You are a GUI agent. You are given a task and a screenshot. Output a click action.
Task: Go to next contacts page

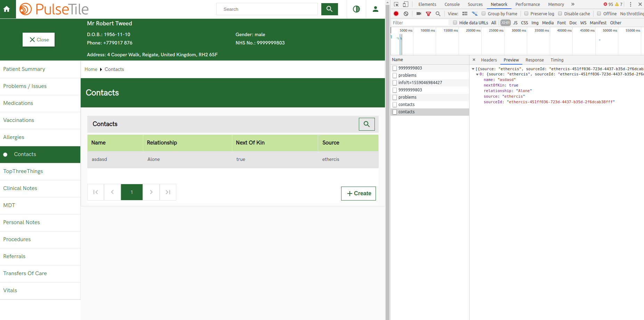click(x=151, y=192)
